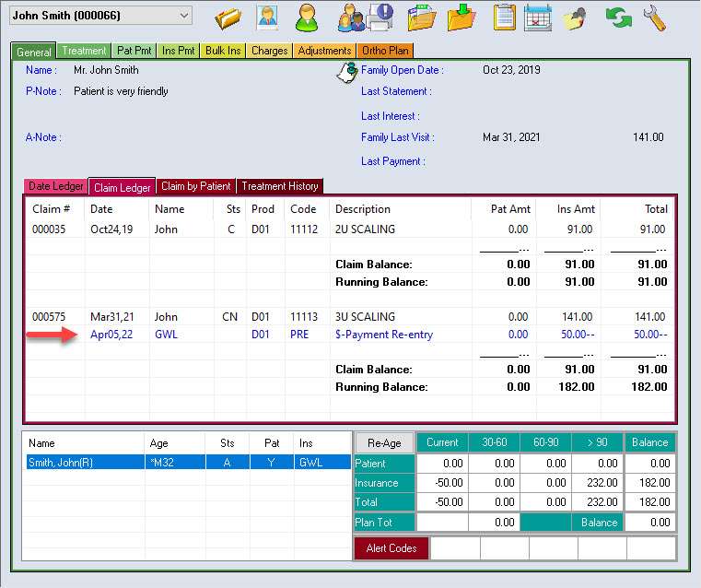Click the GWL insurance cell for John
Viewport: 701px width, 588px height.
click(322, 463)
